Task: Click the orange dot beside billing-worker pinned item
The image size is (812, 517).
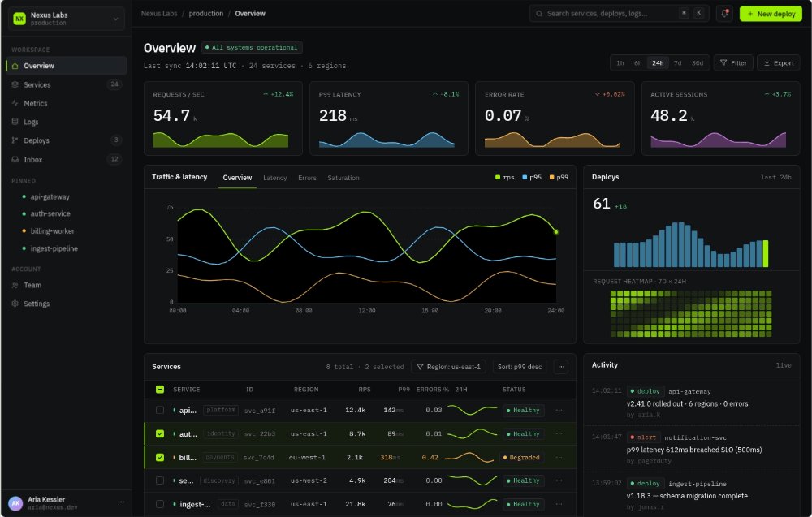Action: click(24, 230)
